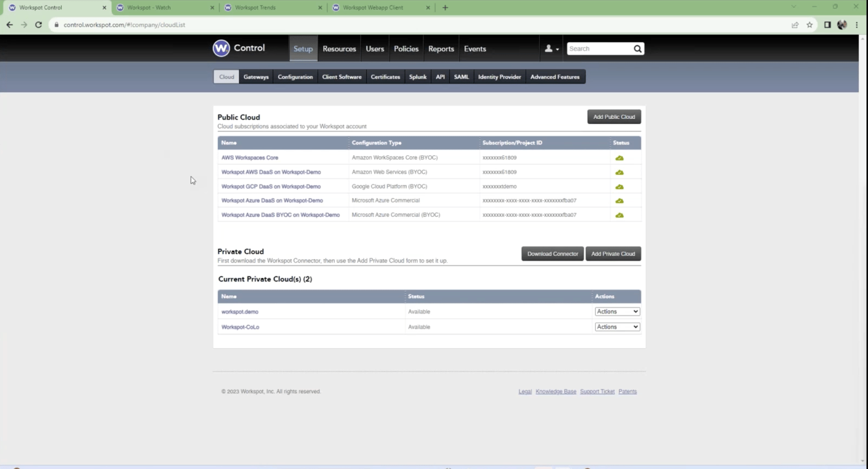
Task: Open the Reports main menu
Action: pyautogui.click(x=441, y=49)
